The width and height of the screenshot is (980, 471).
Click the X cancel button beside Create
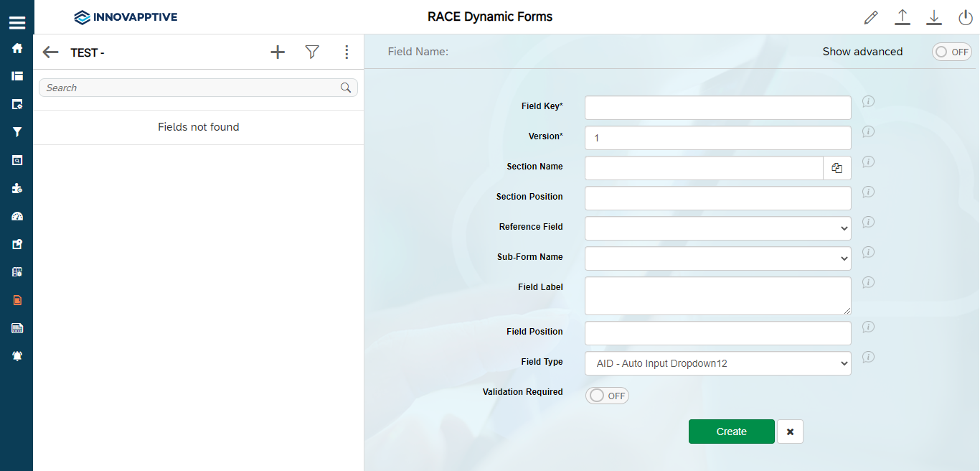click(x=790, y=432)
